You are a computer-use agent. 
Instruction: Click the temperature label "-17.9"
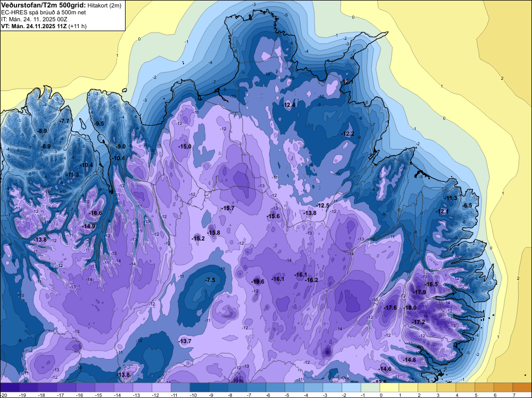click(x=419, y=292)
